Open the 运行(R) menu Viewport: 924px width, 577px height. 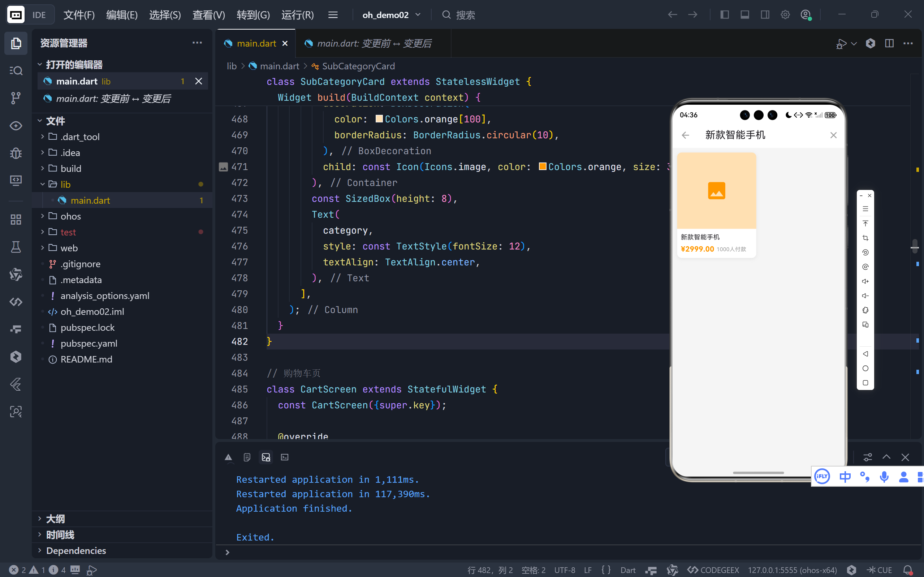click(297, 15)
